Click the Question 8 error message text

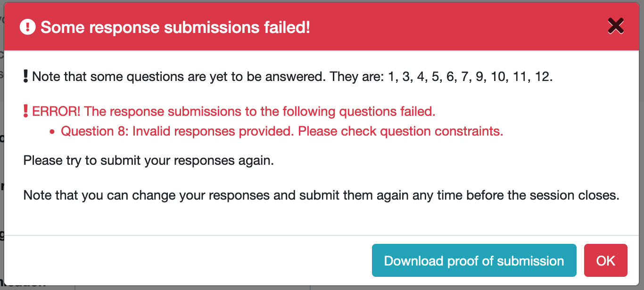[282, 131]
